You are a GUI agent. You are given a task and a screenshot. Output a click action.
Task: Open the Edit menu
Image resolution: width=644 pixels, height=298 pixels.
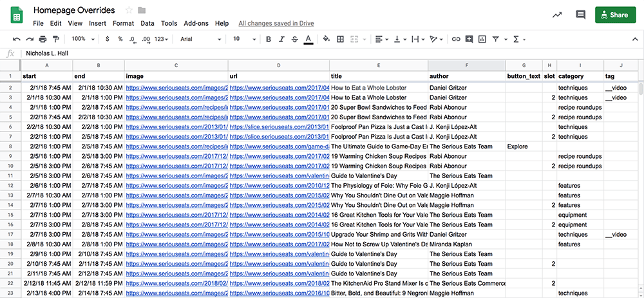pyautogui.click(x=56, y=23)
